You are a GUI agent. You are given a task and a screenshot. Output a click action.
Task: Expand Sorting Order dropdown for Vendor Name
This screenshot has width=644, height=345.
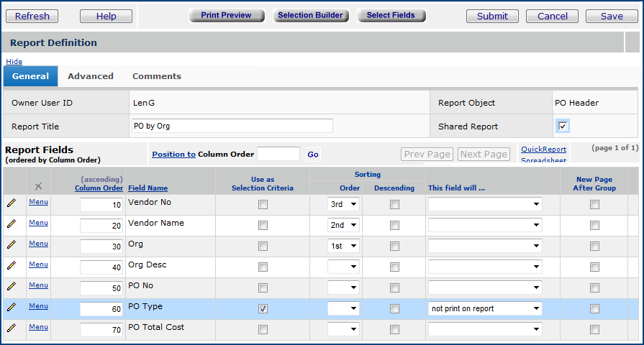click(343, 226)
